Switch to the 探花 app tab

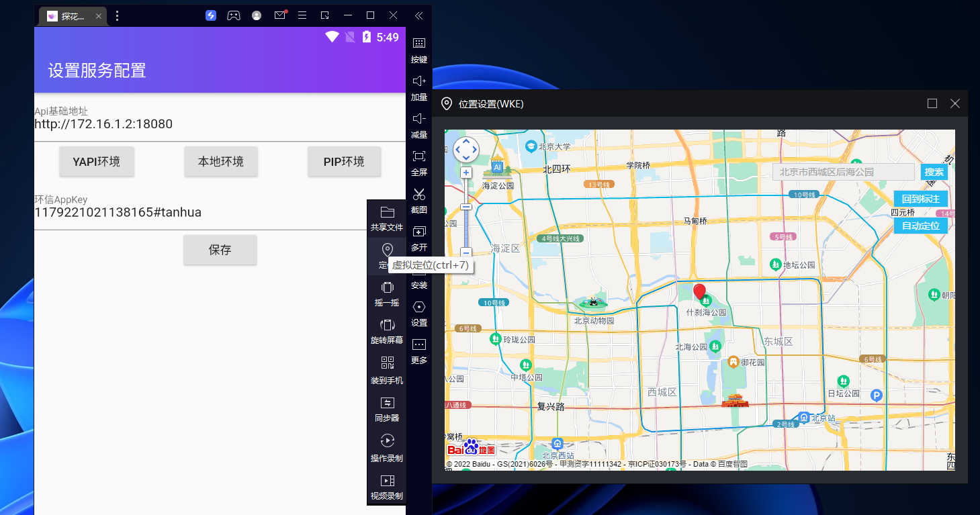(73, 16)
